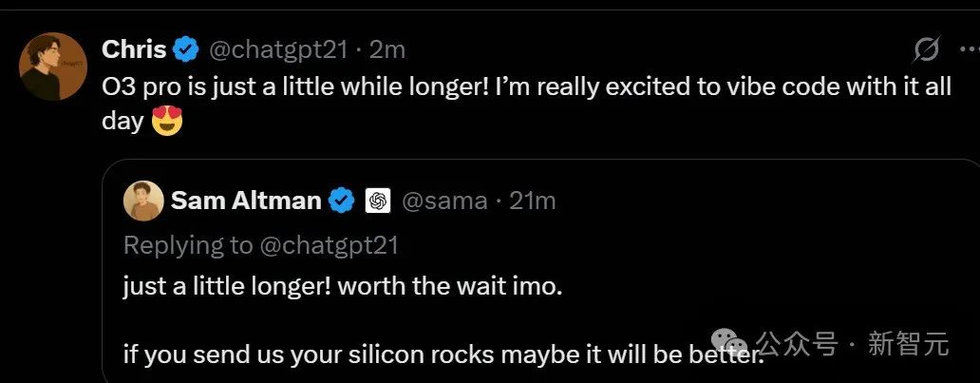The image size is (980, 383).
Task: Click the "21m" quoted tweet timestamp
Action: tap(533, 201)
